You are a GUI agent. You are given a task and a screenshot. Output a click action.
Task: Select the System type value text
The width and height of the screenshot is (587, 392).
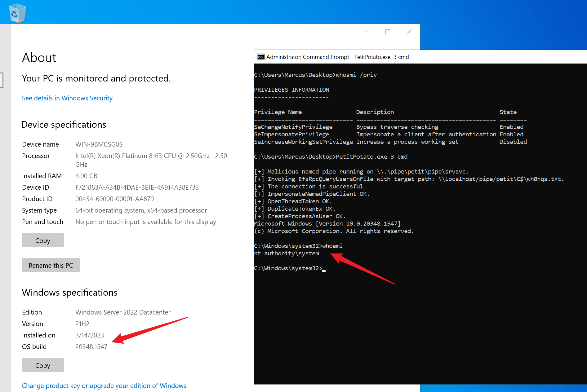[x=141, y=210]
